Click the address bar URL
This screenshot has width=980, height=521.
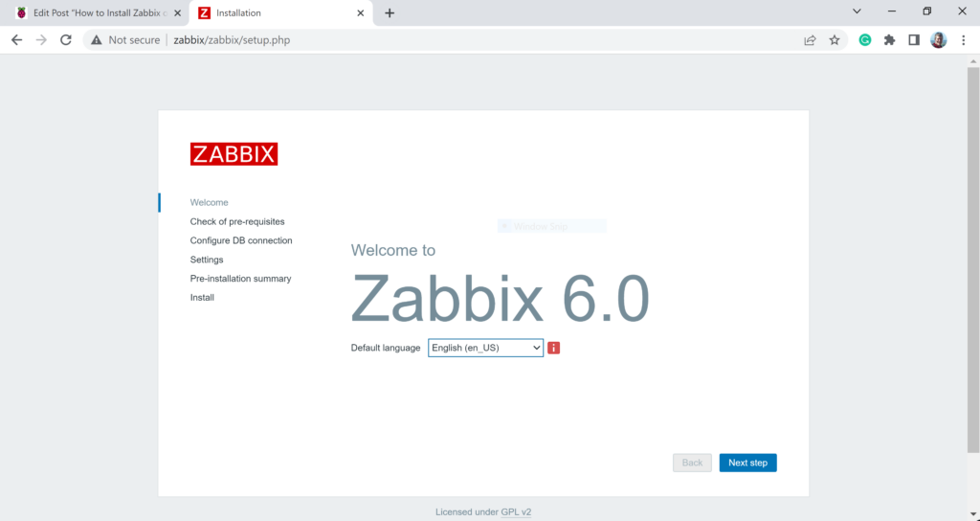(232, 40)
